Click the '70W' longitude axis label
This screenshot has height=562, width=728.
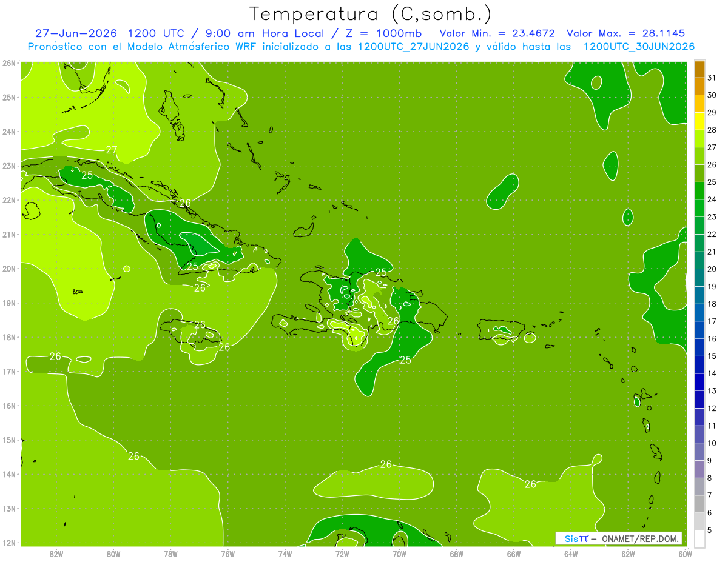[399, 554]
